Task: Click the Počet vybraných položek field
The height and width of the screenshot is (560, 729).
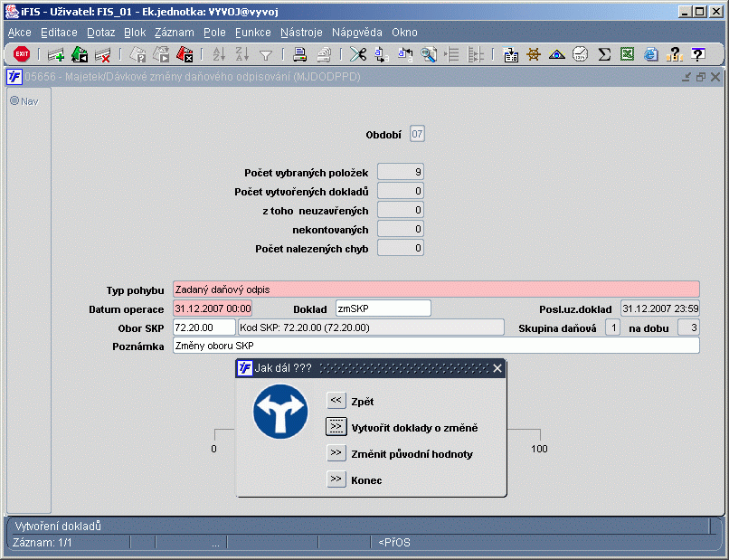Action: click(401, 172)
